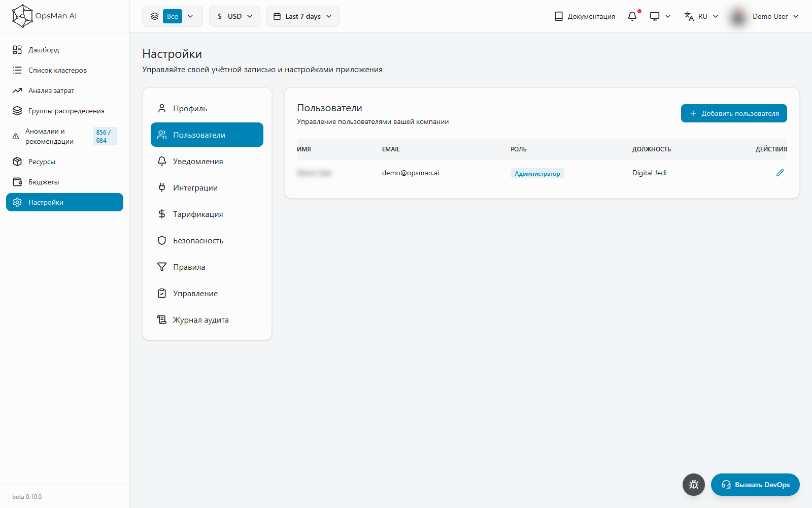Switch to Журнал аудита settings tab
812x508 pixels.
pos(207,320)
